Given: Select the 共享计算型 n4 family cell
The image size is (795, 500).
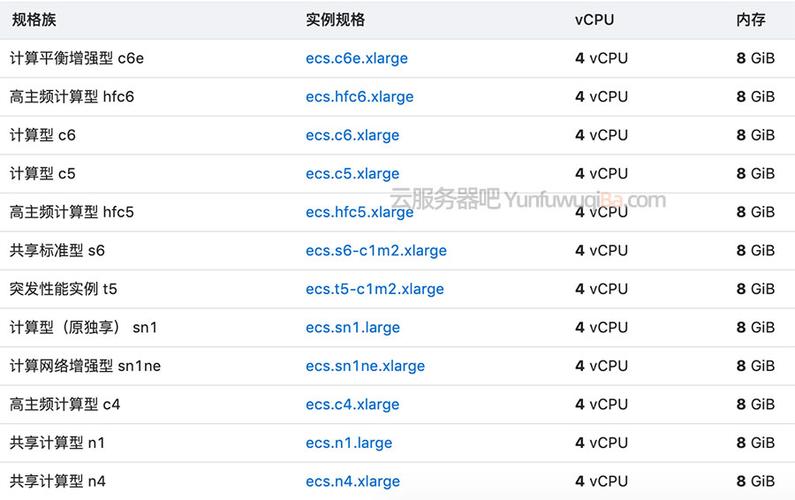Looking at the screenshot, I should [x=57, y=481].
